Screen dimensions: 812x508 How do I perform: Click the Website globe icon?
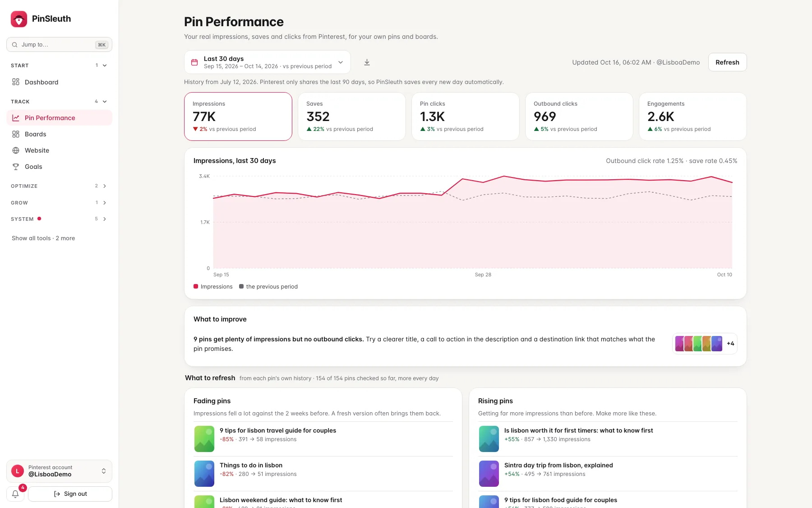click(x=16, y=150)
